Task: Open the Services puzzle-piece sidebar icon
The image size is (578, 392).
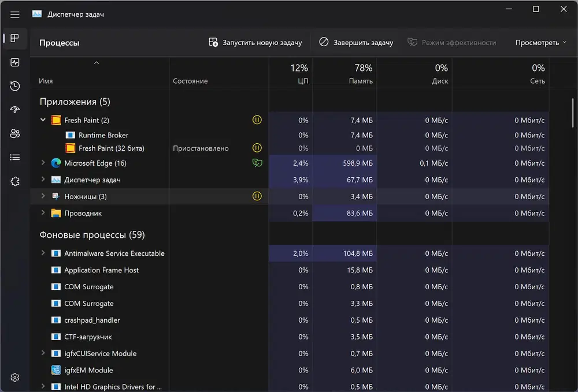Action: 15,181
